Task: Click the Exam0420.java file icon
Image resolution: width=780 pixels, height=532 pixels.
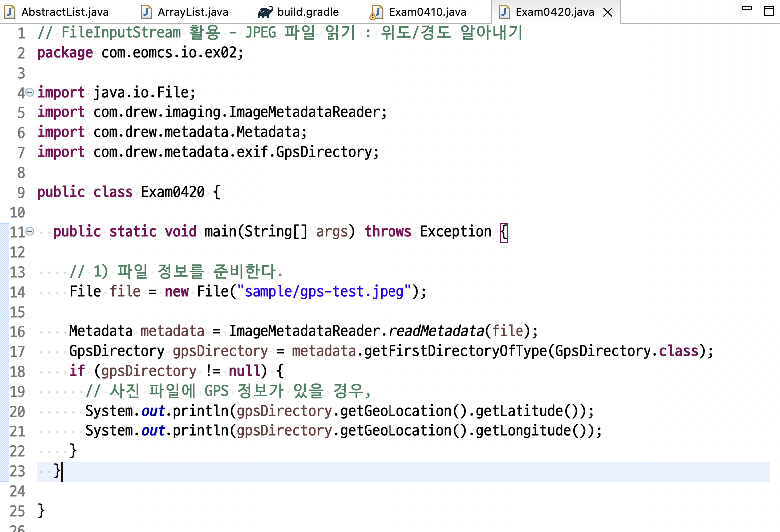Action: click(x=504, y=12)
